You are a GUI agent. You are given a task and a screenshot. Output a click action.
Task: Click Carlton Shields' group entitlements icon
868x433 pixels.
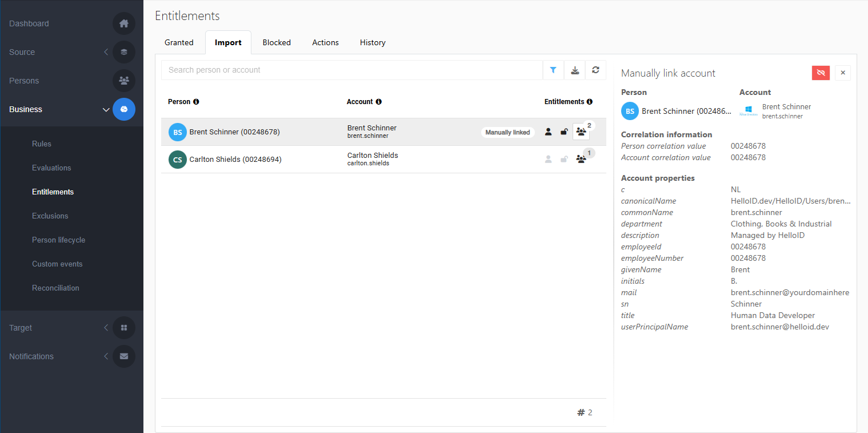[581, 160]
